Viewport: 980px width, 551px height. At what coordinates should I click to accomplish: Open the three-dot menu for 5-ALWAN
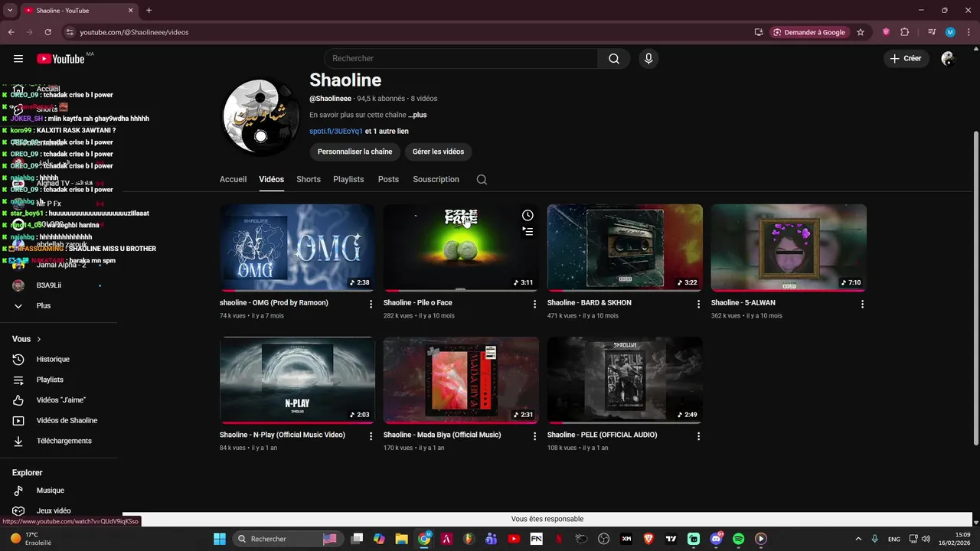coord(862,304)
